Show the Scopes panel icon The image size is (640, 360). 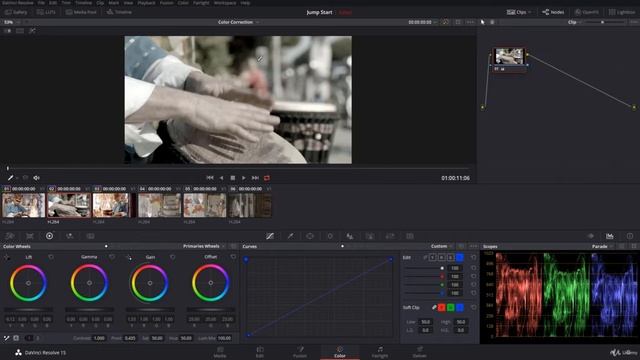[610, 236]
